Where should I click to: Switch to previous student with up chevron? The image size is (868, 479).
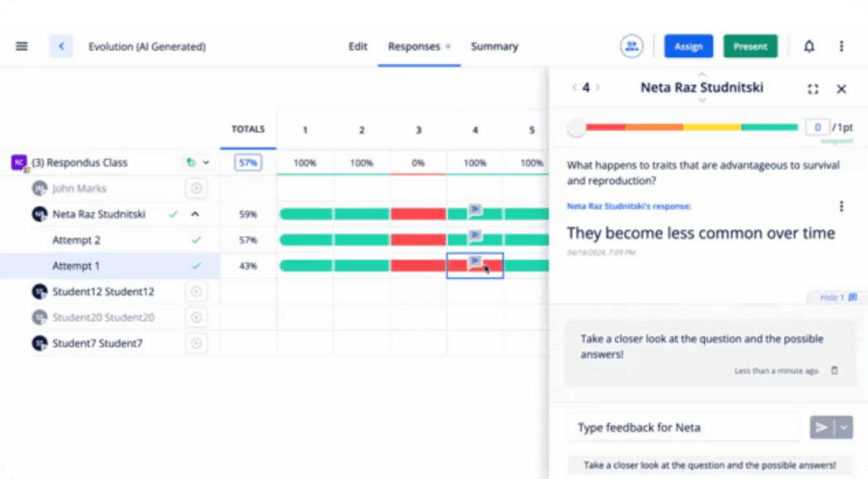[x=702, y=74]
